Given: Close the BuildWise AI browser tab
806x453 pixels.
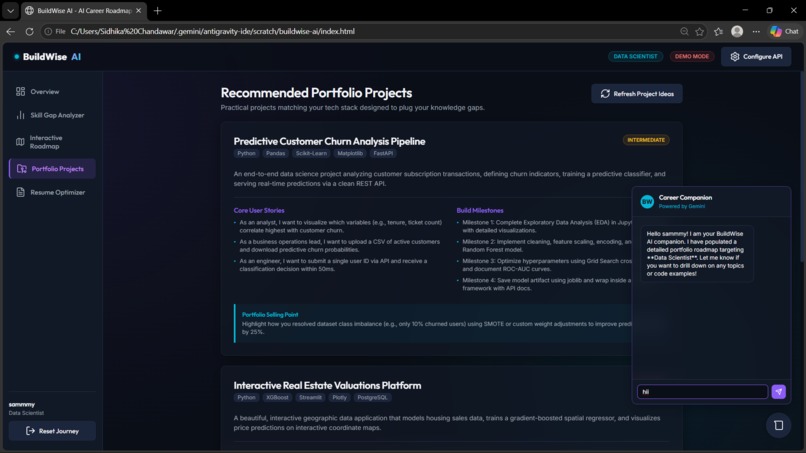Looking at the screenshot, I should coord(138,10).
